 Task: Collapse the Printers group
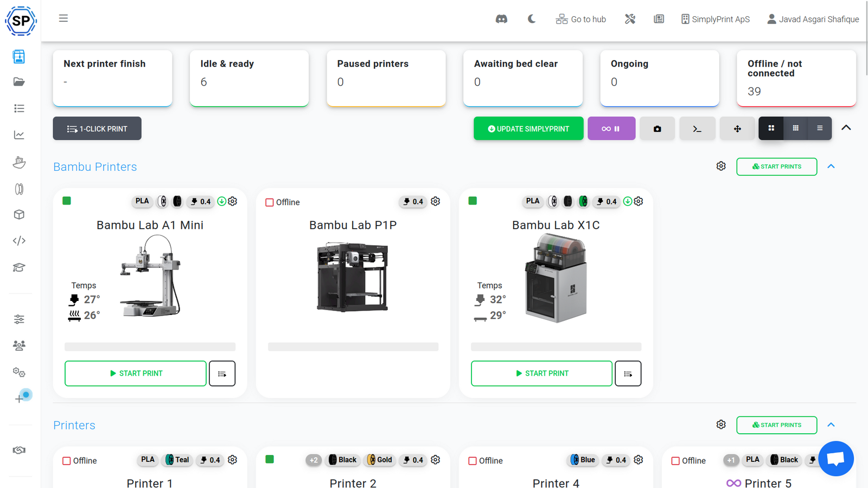831,425
